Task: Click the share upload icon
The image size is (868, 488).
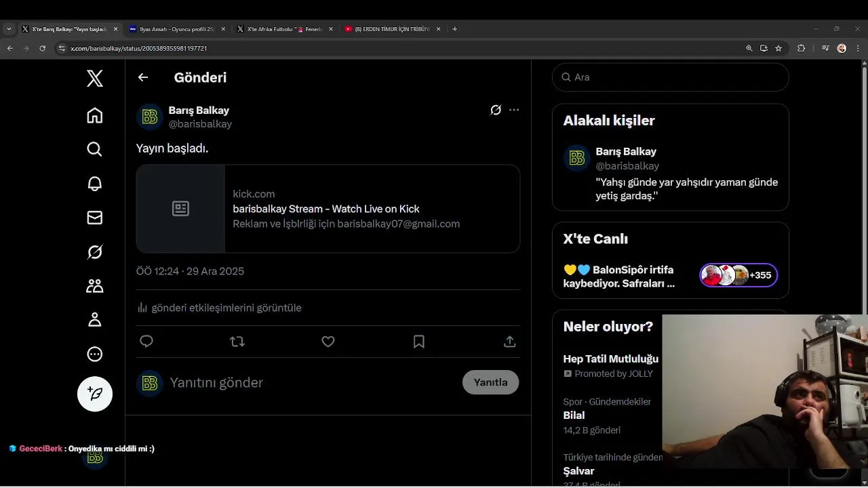Action: point(510,342)
